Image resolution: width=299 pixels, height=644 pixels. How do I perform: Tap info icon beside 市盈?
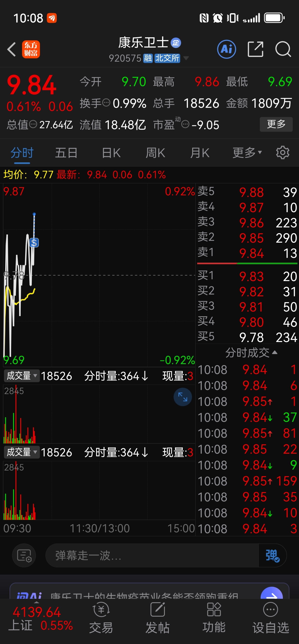click(185, 124)
